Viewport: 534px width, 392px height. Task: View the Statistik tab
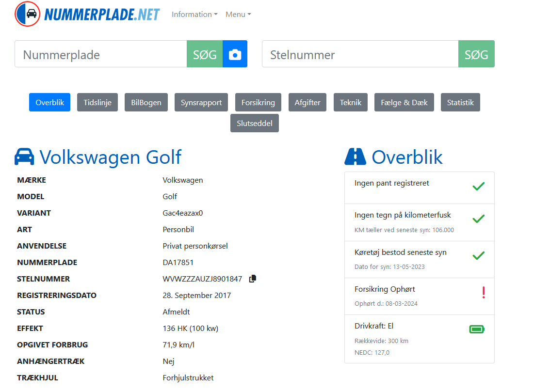pos(460,102)
